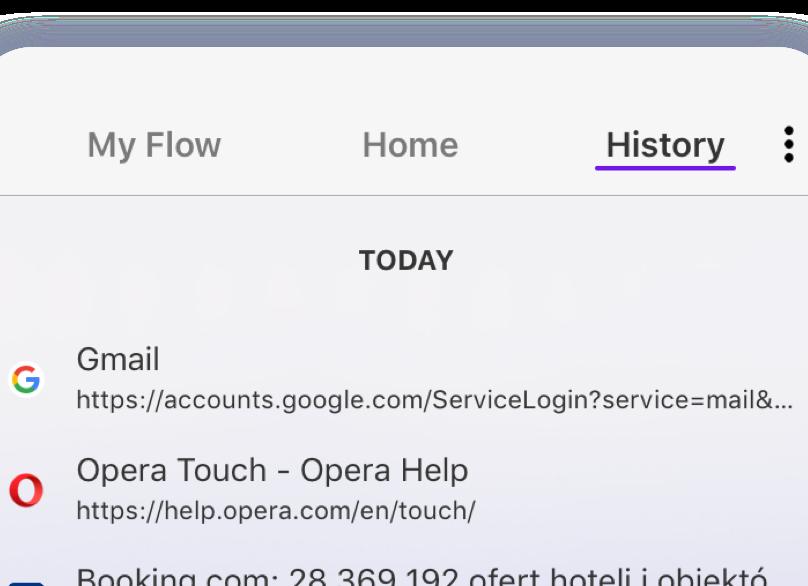Screen dimensions: 808x586
Task: Switch to the My Flow tab
Action: tap(154, 145)
